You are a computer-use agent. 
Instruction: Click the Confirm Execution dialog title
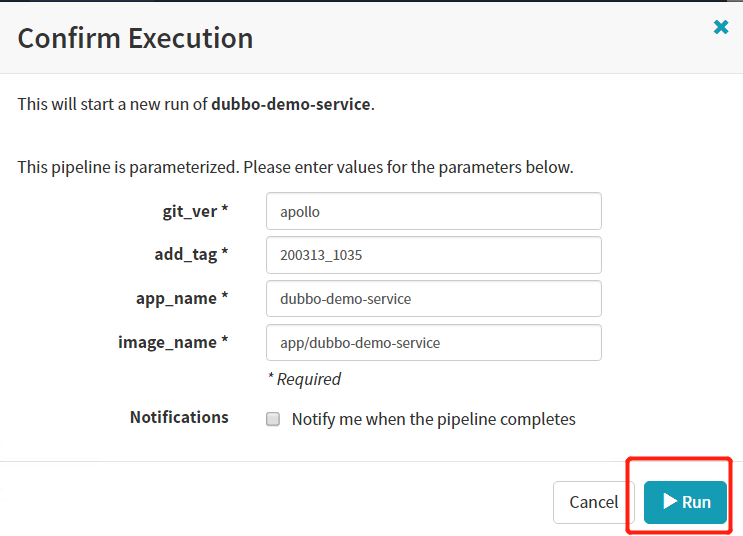point(135,39)
